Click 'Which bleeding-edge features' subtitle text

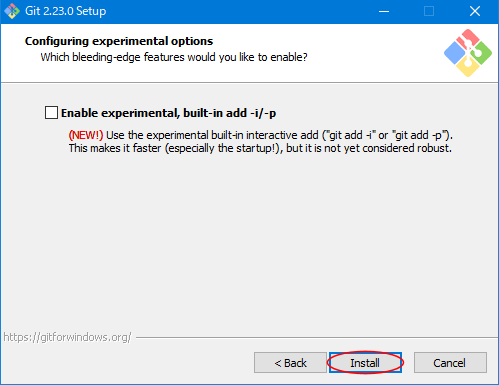click(174, 57)
